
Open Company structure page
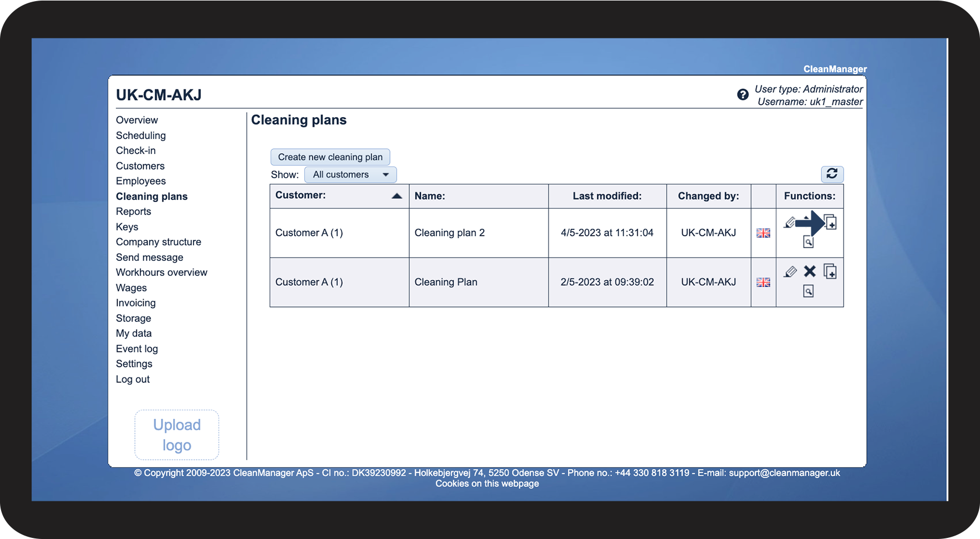point(159,242)
